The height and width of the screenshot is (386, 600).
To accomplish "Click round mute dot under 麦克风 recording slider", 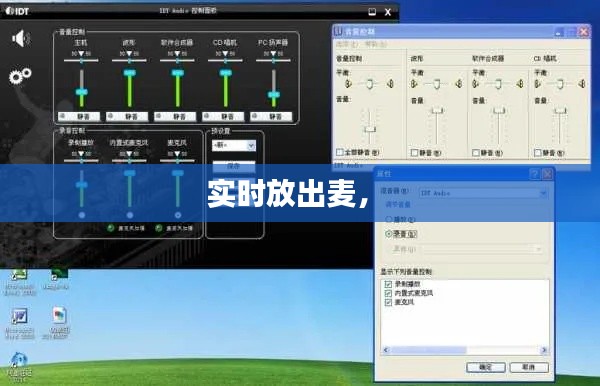I will 178,215.
